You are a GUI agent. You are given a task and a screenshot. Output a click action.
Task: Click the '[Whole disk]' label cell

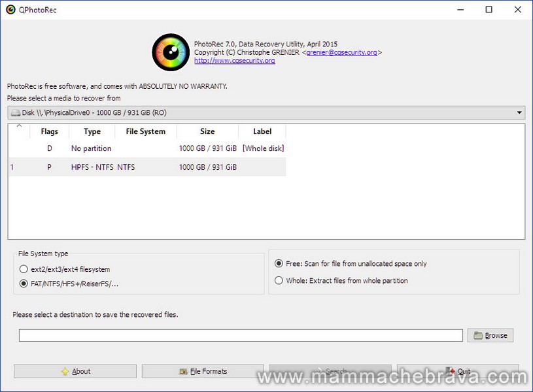tap(263, 148)
